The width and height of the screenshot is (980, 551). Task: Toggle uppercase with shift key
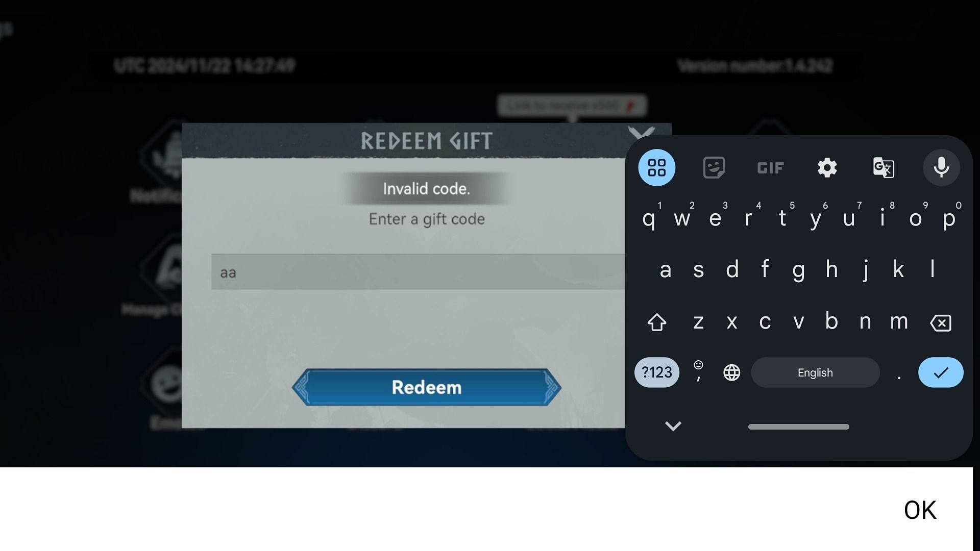[656, 321]
